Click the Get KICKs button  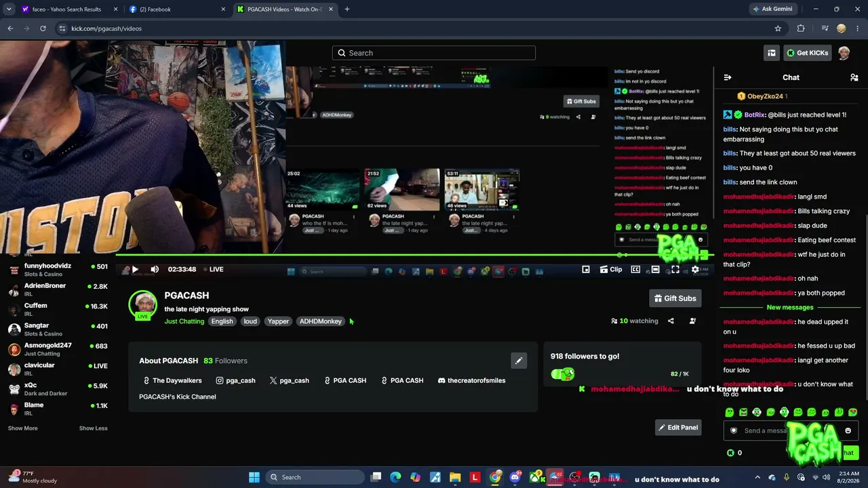tap(807, 53)
